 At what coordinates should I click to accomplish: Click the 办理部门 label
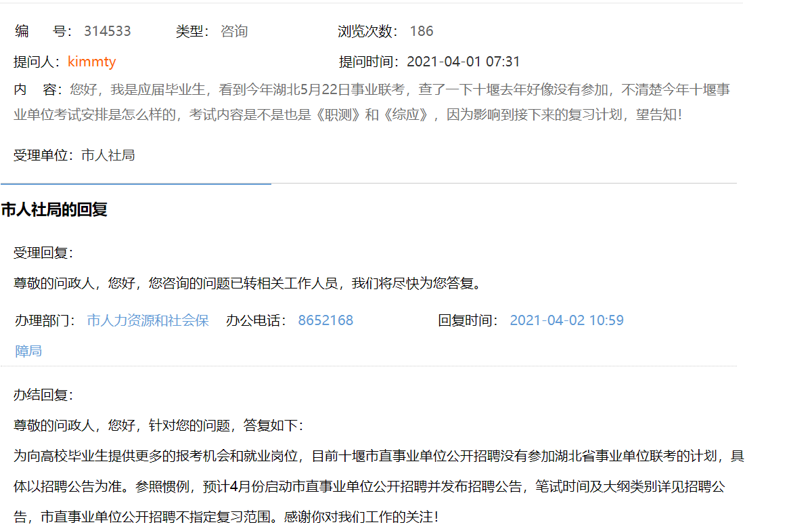pos(45,320)
